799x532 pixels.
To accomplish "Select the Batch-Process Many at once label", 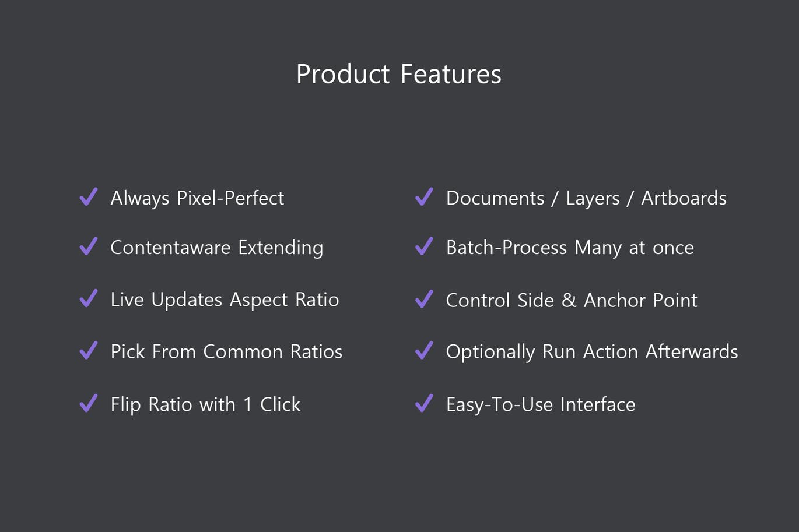I will [570, 248].
